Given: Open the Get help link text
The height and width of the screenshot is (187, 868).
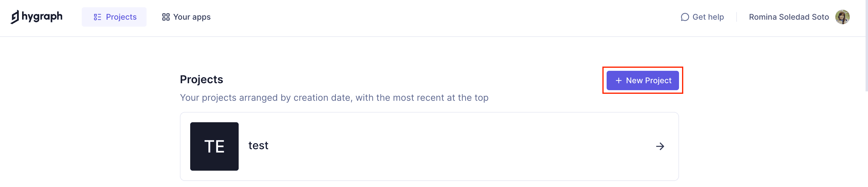Looking at the screenshot, I should pos(708,17).
